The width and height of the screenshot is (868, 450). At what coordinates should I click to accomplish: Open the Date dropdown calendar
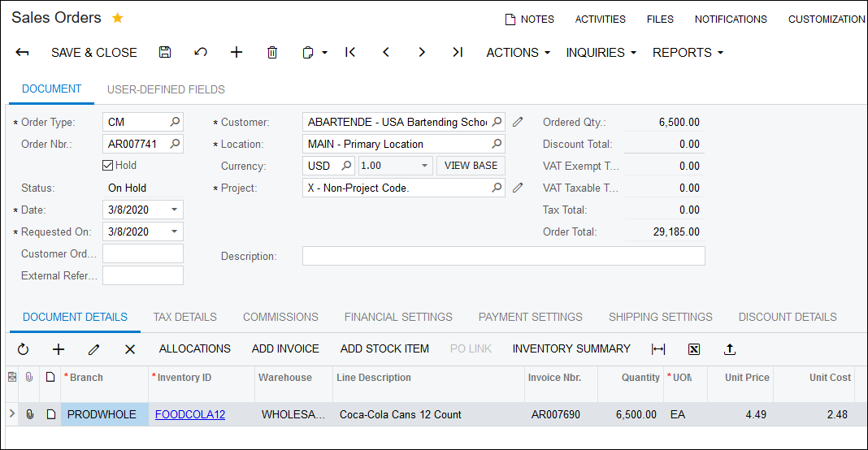coord(174,210)
